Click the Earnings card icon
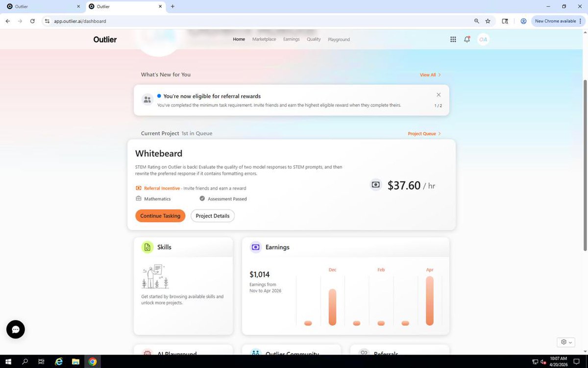The image size is (588, 368). [x=255, y=247]
